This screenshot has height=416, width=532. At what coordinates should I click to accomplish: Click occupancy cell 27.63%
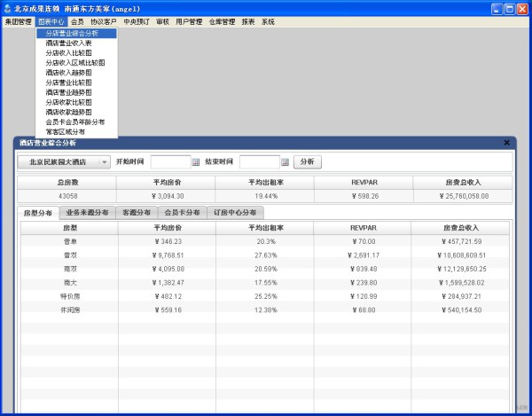[266, 255]
